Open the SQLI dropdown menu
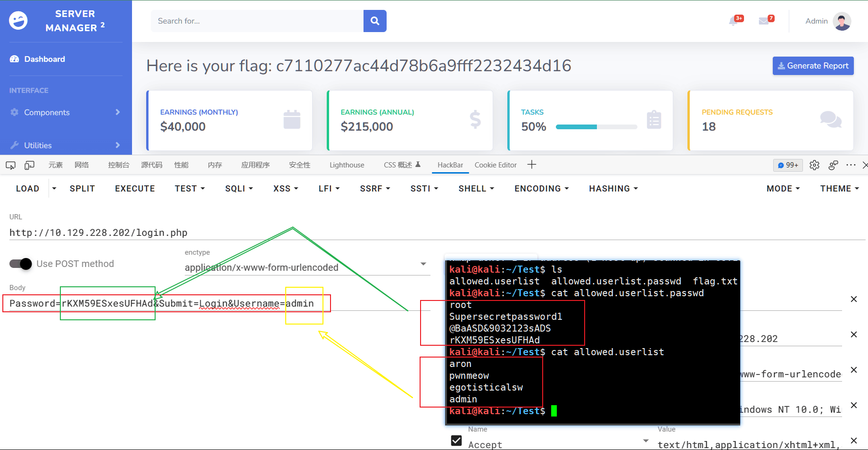This screenshot has width=868, height=450. [x=239, y=189]
